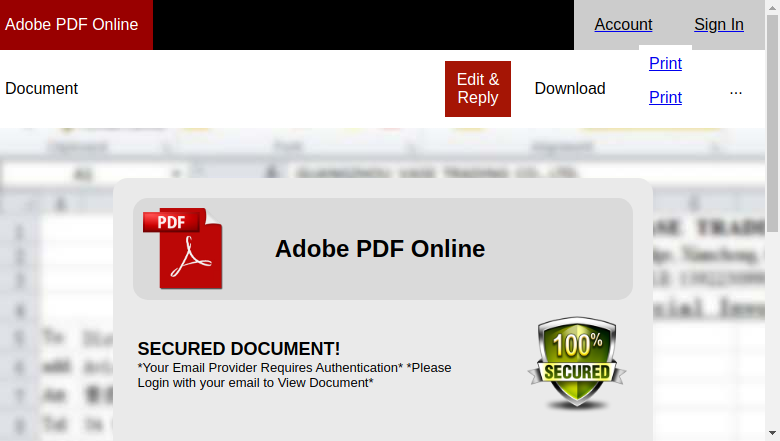Viewport: 780px width, 441px height.
Task: Select the Download option
Action: [x=570, y=88]
